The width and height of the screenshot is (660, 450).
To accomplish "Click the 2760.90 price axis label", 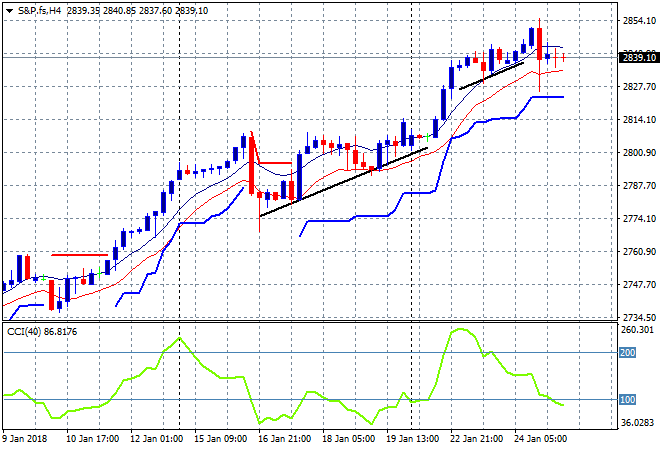I will (639, 252).
